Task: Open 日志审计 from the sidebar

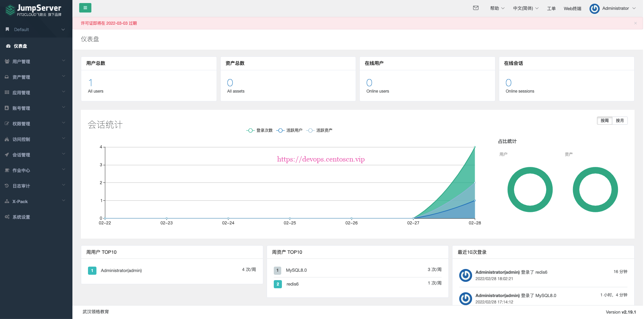Action: (x=21, y=186)
